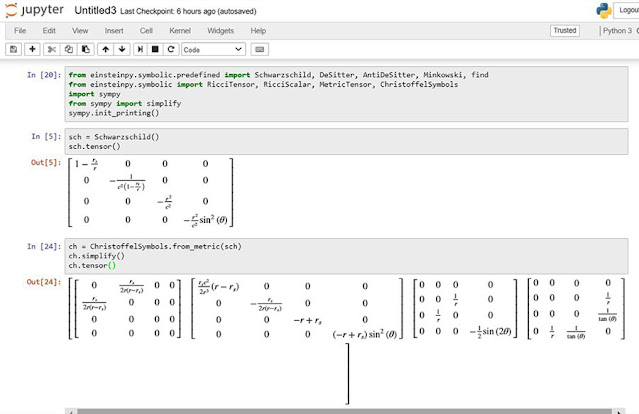Open the Widgets menu
The height and width of the screenshot is (414, 639).
click(220, 31)
